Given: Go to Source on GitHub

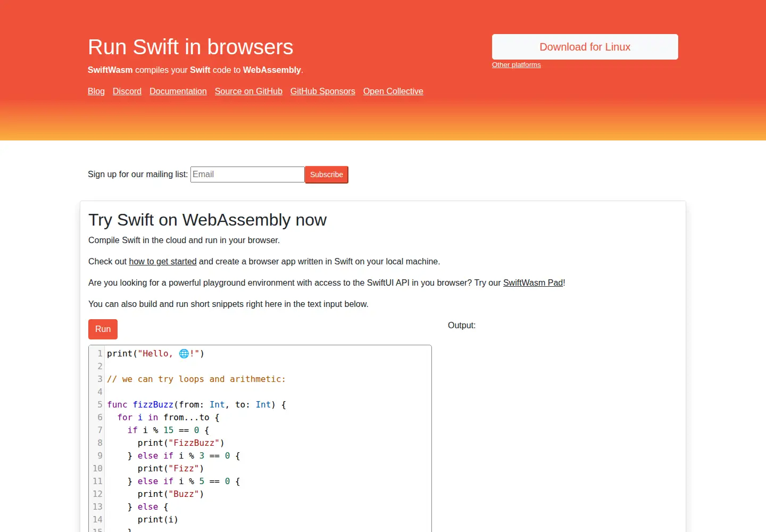Looking at the screenshot, I should [248, 92].
